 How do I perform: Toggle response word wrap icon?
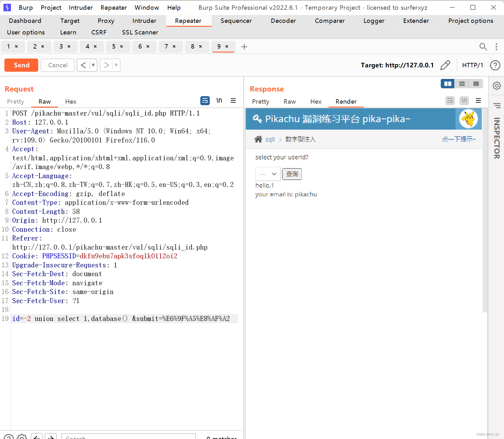[x=450, y=101]
